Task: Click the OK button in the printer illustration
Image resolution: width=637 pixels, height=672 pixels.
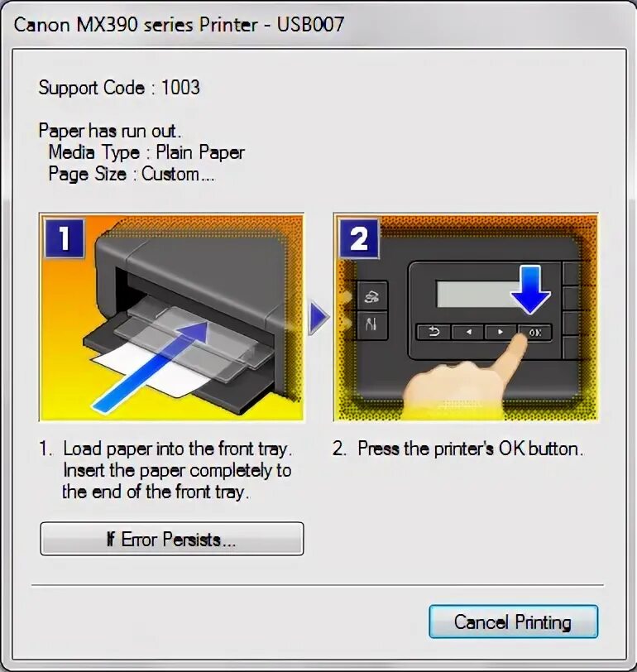Action: tap(534, 332)
